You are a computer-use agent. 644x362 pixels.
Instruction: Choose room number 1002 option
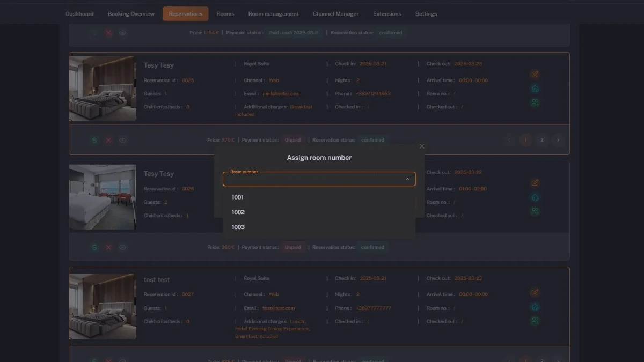point(238,212)
